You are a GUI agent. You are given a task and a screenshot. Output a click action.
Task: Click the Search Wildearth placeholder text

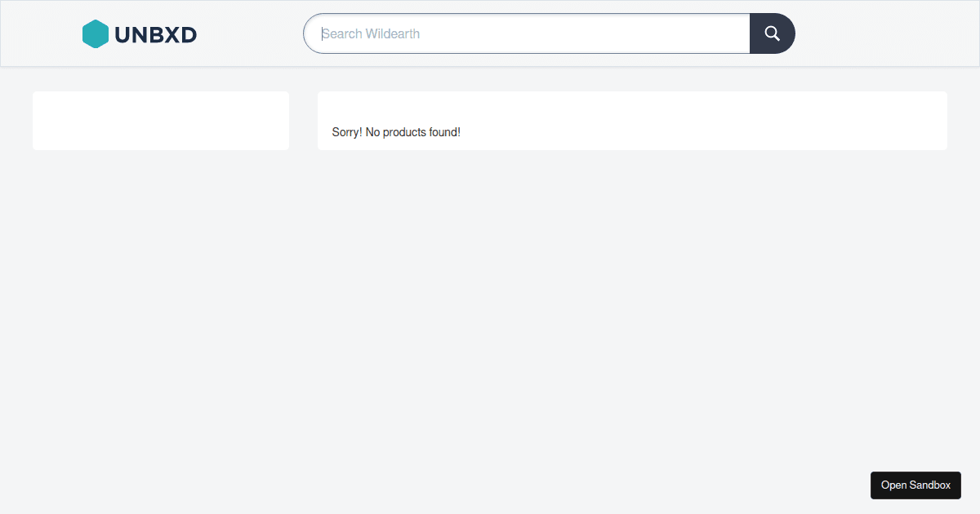(369, 33)
